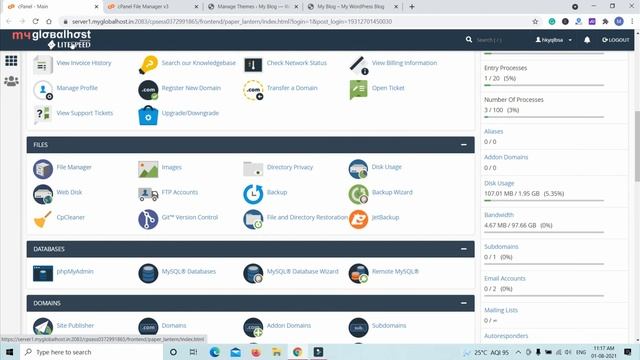Screen dimensions: 640x360
Task: Open the Domains .com icon
Action: click(x=148, y=327)
